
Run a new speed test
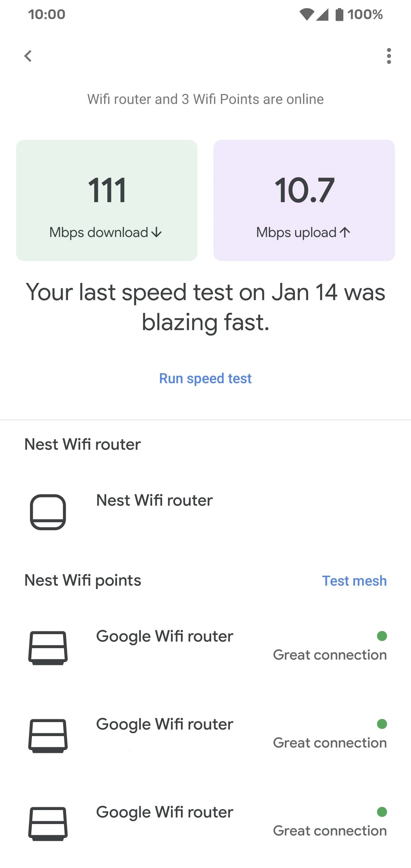click(205, 378)
